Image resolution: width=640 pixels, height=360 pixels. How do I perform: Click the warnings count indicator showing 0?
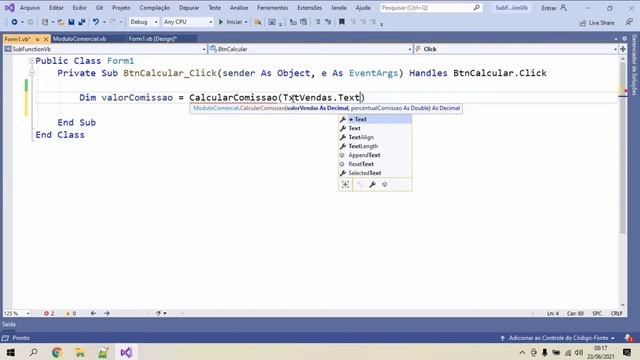click(x=71, y=313)
